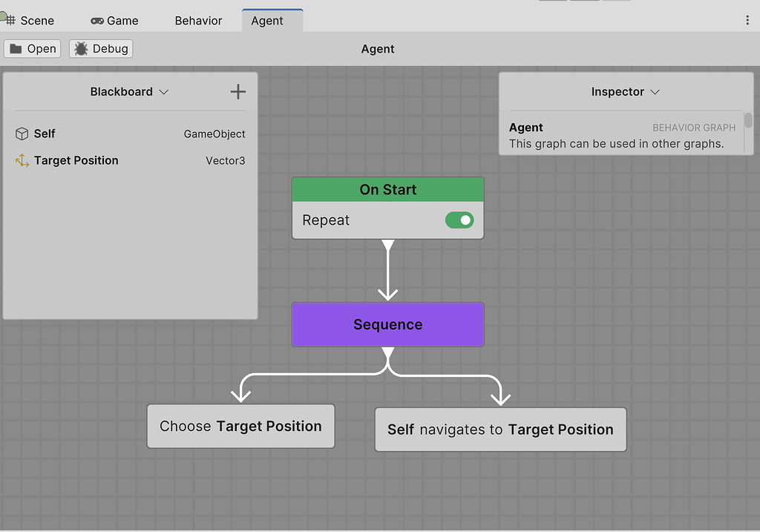Switch to the Behavior tab

click(197, 21)
